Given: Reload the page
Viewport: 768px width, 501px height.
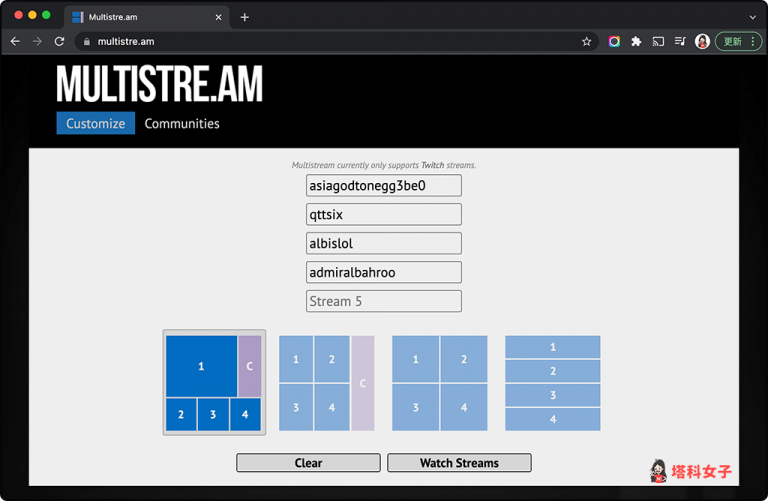Looking at the screenshot, I should (59, 42).
